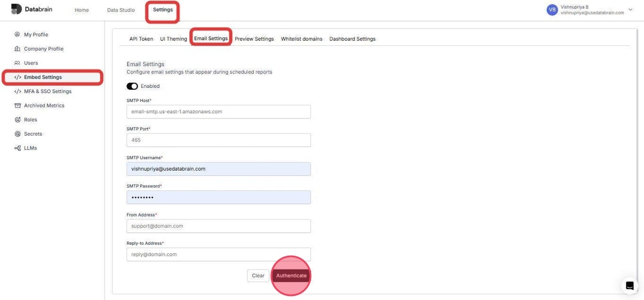
Task: Click the LLMs nodes icon
Action: [x=17, y=148]
